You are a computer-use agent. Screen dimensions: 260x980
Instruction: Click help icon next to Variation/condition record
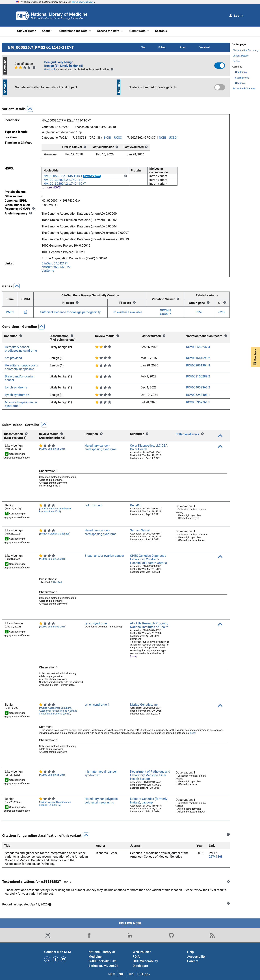226,336
